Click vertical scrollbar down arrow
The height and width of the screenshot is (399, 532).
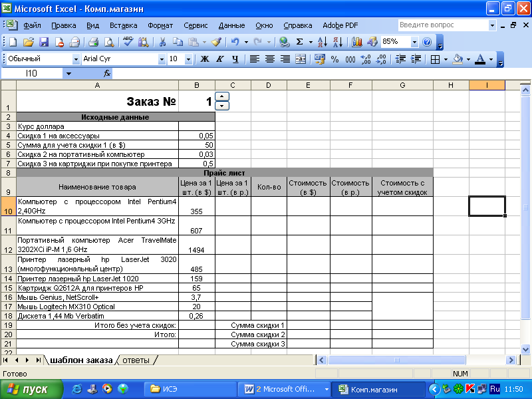(525, 349)
